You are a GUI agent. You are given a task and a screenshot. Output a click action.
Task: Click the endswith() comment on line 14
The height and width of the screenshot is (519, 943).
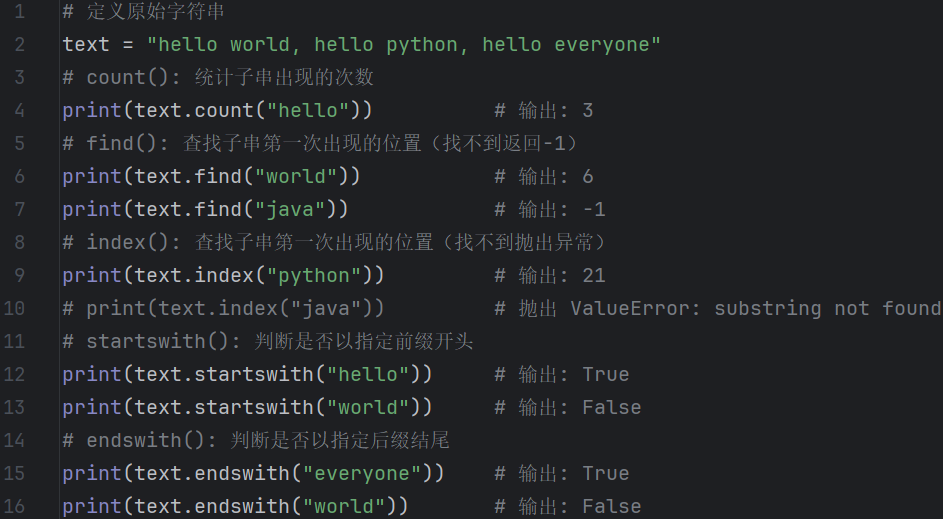click(256, 441)
